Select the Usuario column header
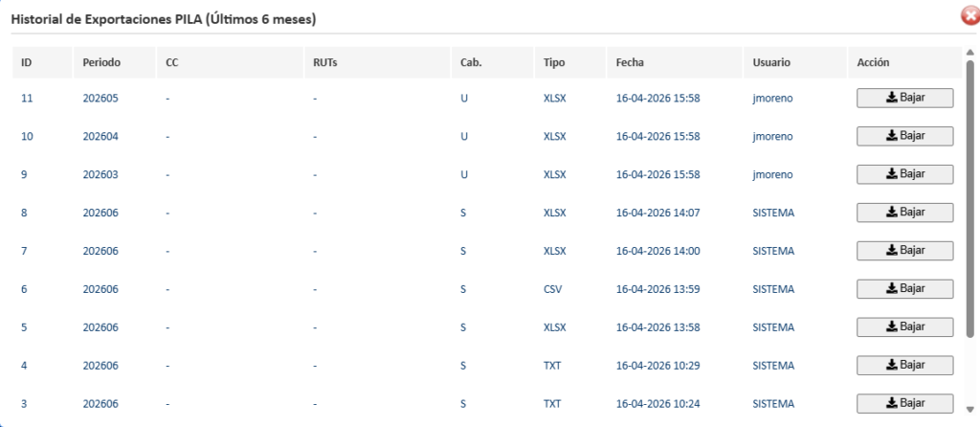The height and width of the screenshot is (427, 980). click(771, 62)
